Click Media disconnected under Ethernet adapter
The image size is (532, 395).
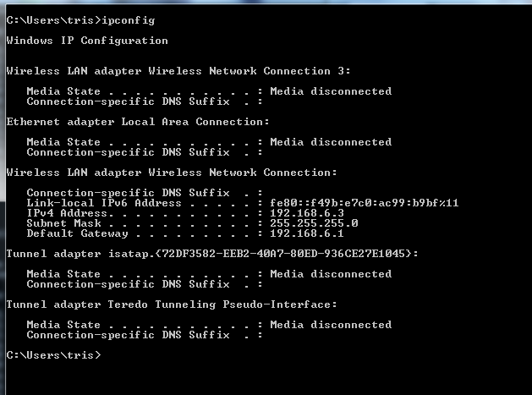(x=331, y=142)
